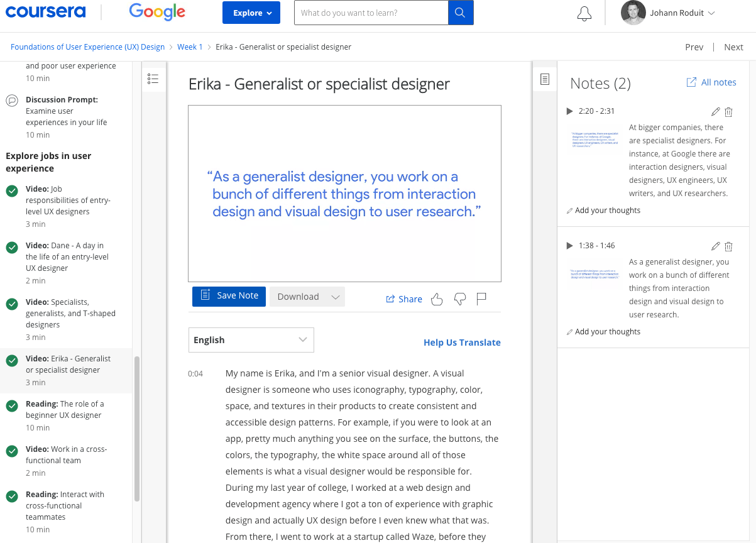Click checkmark for Job responsibilities video
The height and width of the screenshot is (543, 756).
(12, 191)
